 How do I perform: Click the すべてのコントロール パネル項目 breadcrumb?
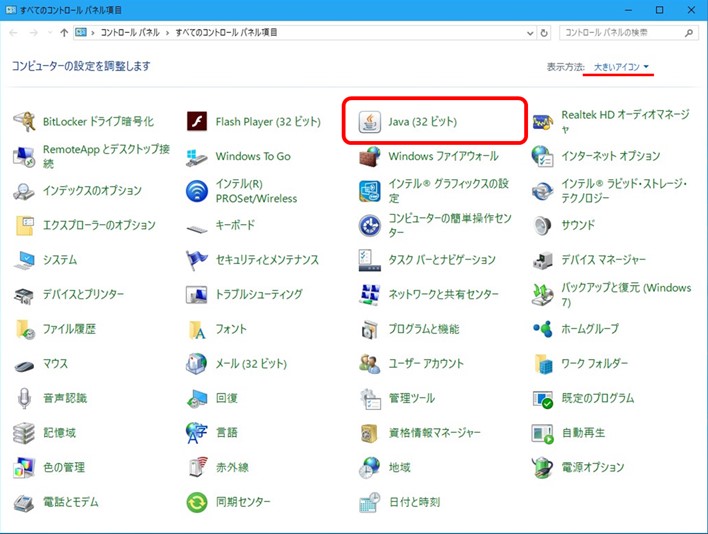(226, 33)
